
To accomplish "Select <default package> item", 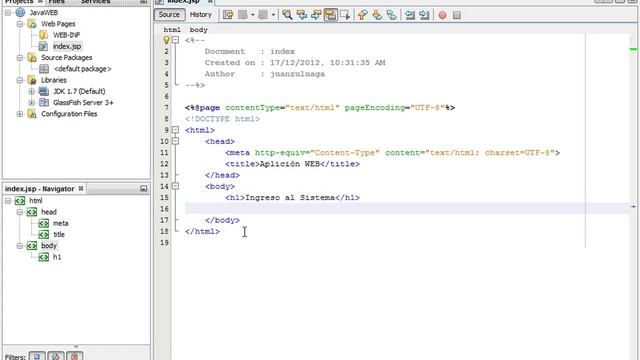I will point(82,69).
